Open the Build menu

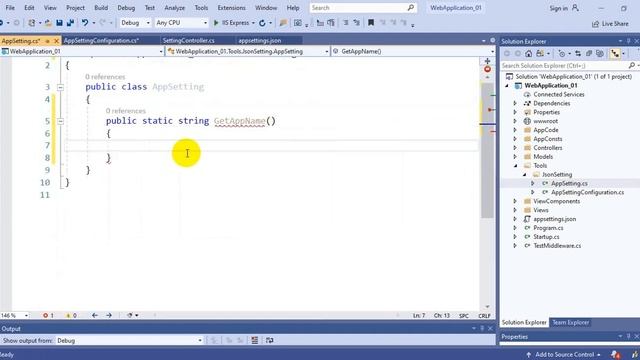[x=101, y=8]
